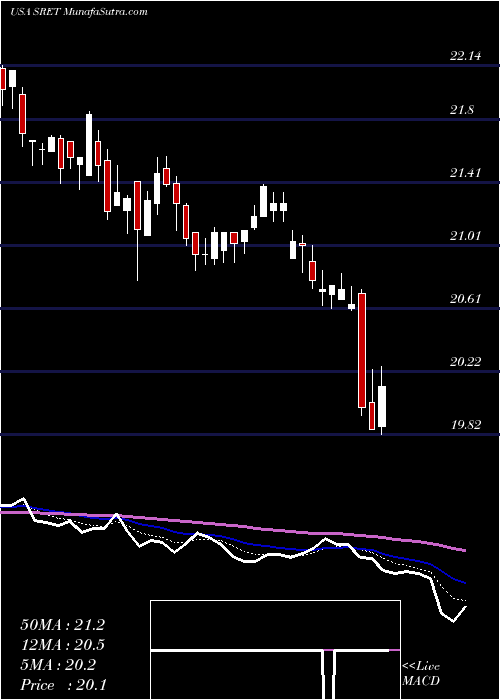Click the 50MA : 21.2 readout
The image size is (500, 700).
(x=63, y=625)
